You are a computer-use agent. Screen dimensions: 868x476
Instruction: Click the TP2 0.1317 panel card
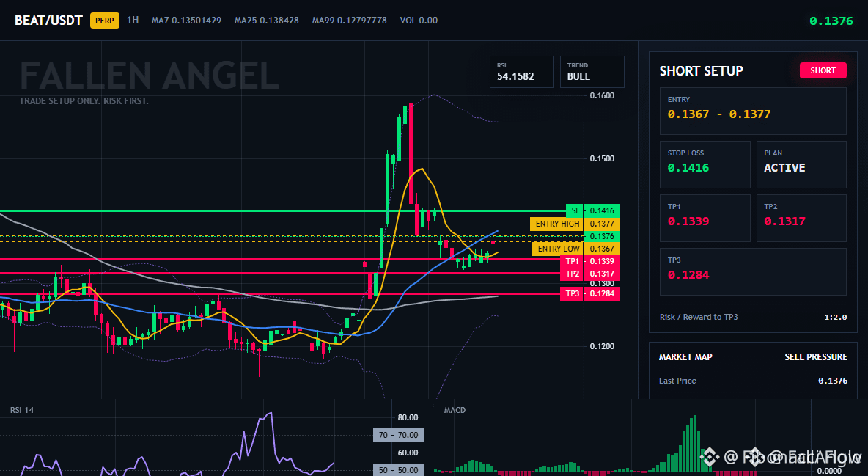[801, 218]
